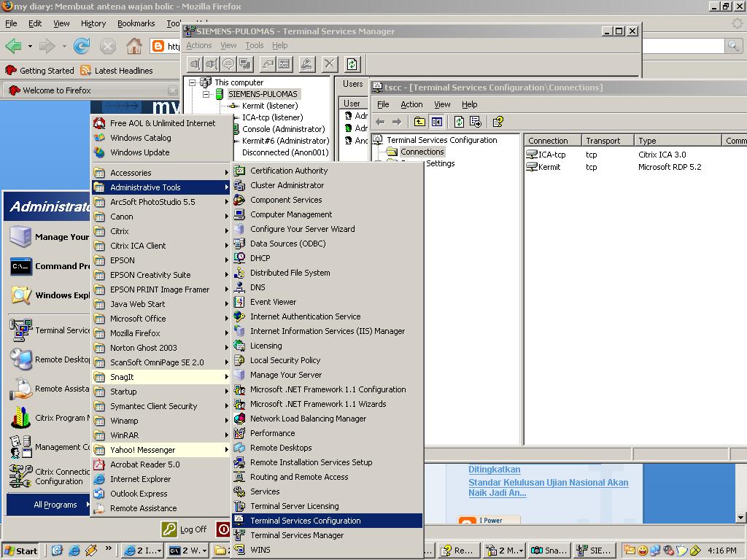Click the Help icon in tscc toolbar
The height and width of the screenshot is (560, 747).
[498, 122]
